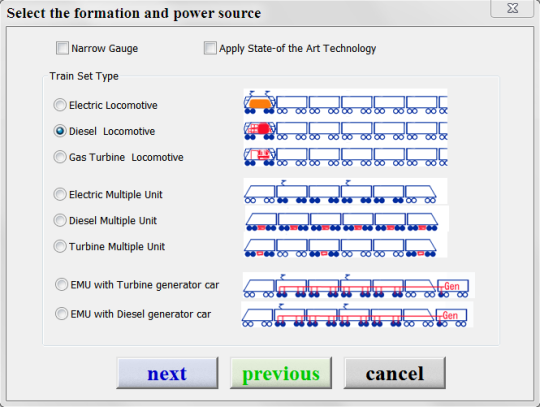
Task: Click the Electric Locomotive label text
Action: (x=113, y=105)
